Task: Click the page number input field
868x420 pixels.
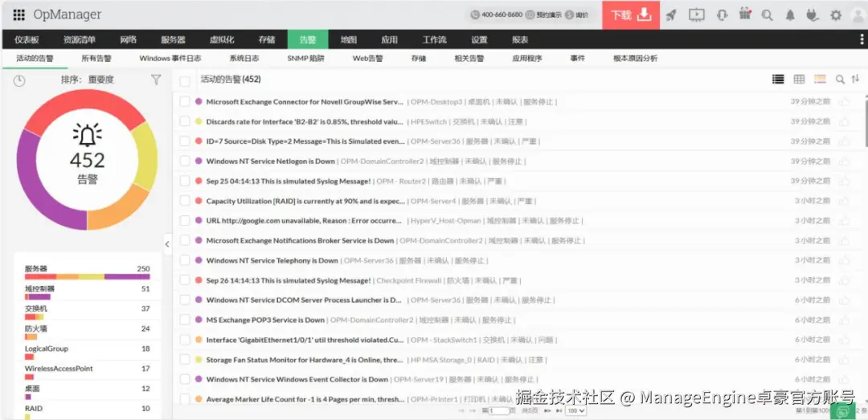Action: click(499, 411)
